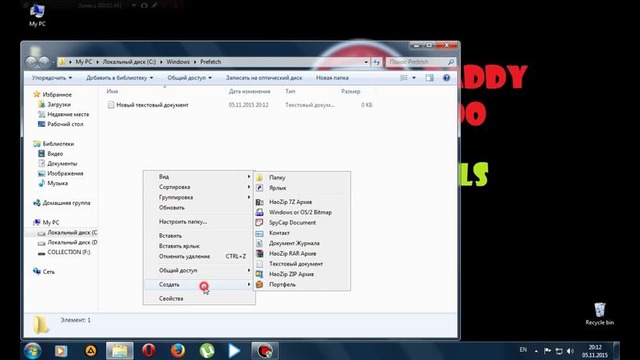Open Общий доступ toolbar dropdown
Screen dimensions: 640x360
(x=189, y=78)
